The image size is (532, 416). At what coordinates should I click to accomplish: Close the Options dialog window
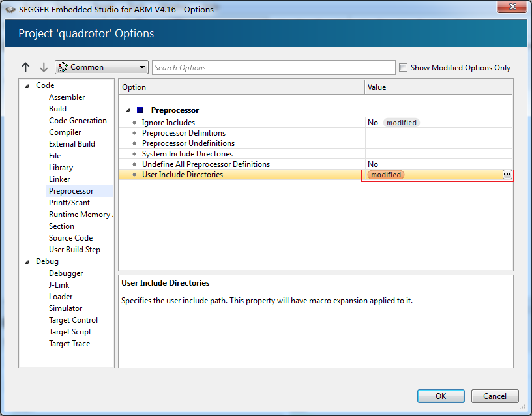pos(512,7)
